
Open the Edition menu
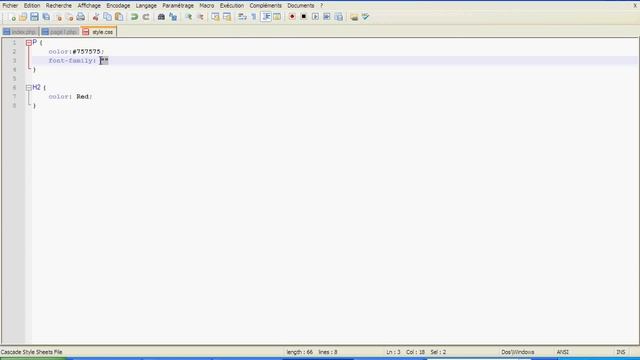tap(32, 6)
